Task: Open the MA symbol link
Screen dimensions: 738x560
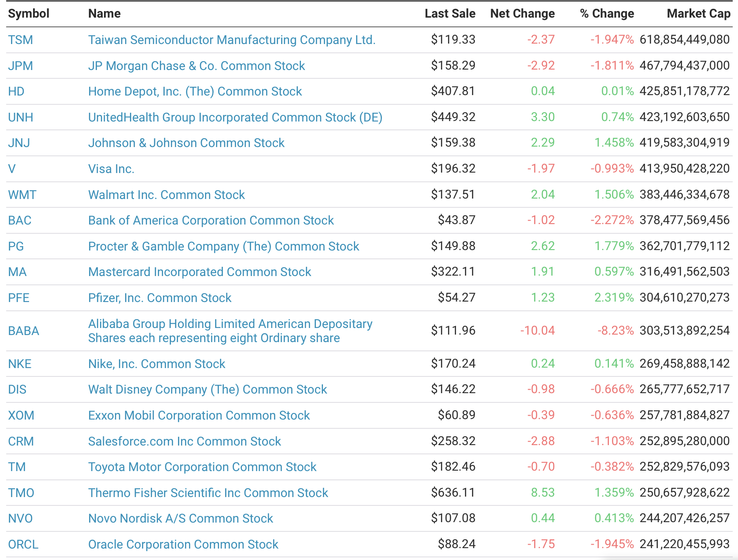Action: 17,272
